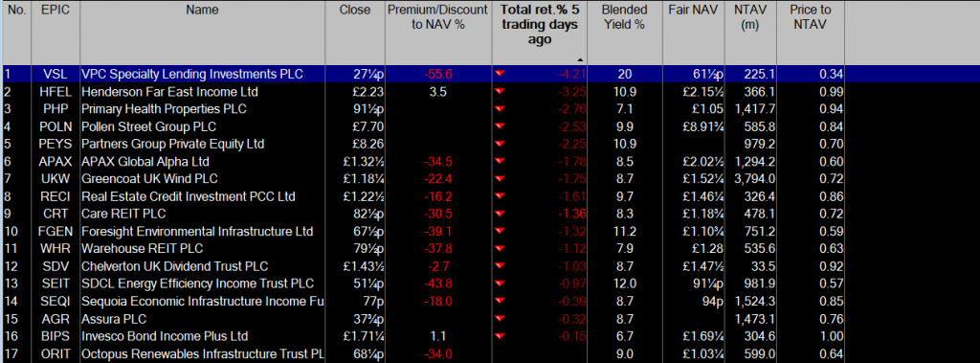980x363 pixels.
Task: Click the Blended Yield % column header
Action: coord(624,17)
